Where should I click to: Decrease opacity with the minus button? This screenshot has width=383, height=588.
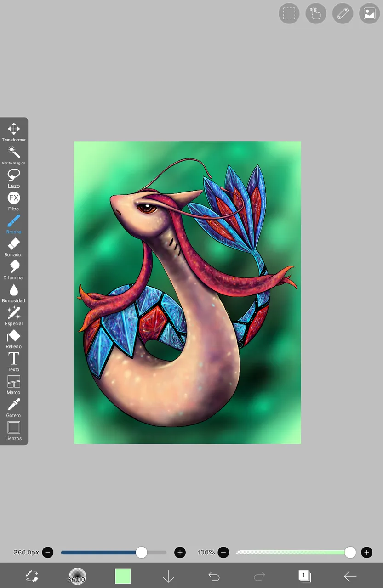point(223,552)
